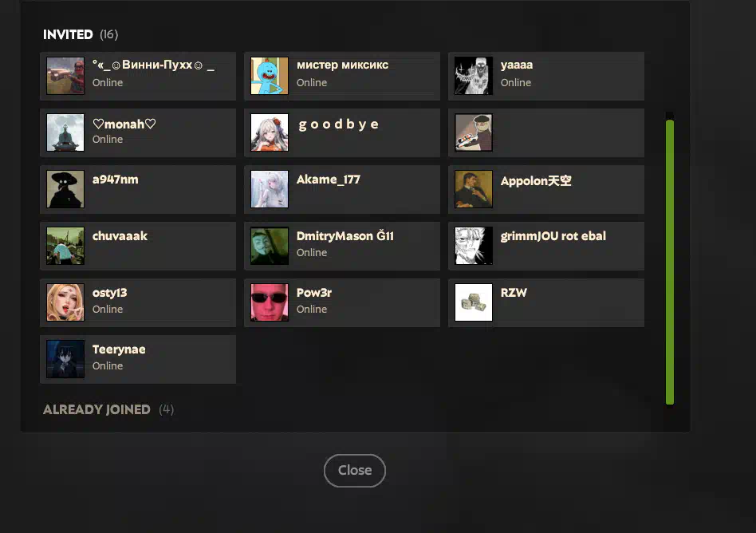Click Online status under мистер миксикс
This screenshot has height=533, width=756.
(x=312, y=83)
